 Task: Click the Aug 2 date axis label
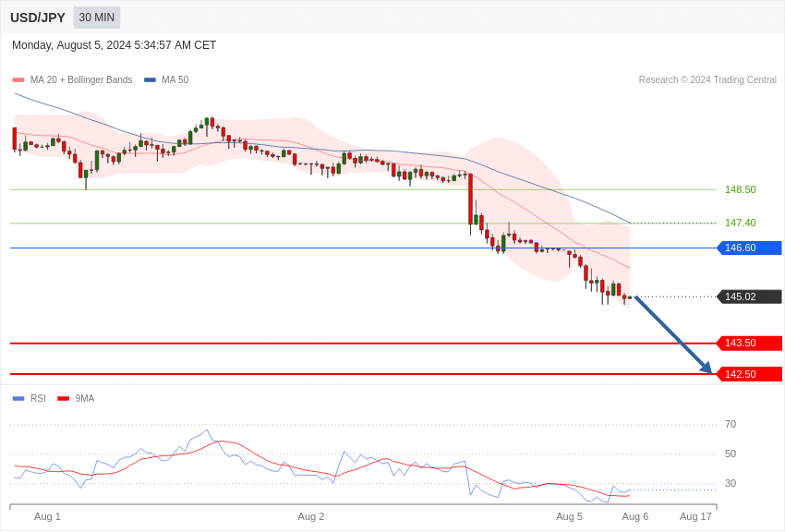click(x=311, y=516)
